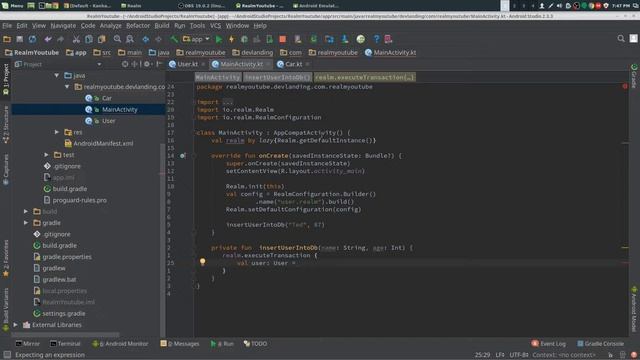This screenshot has width=640, height=360.
Task: Click the Save All toolbar icon
Action: point(20,39)
